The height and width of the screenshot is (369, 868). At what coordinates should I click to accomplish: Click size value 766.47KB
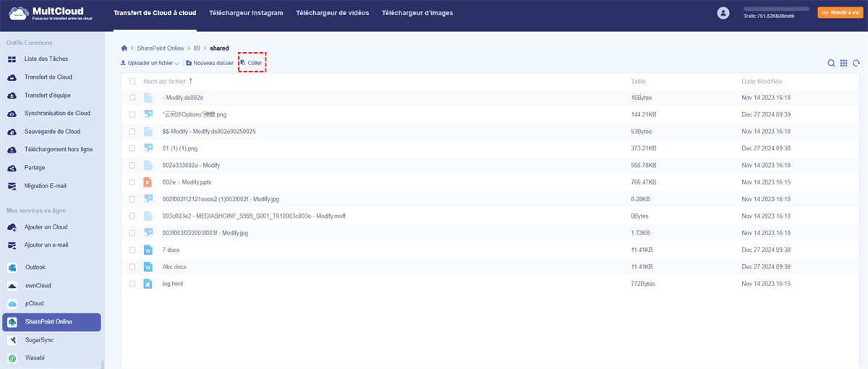tap(644, 182)
